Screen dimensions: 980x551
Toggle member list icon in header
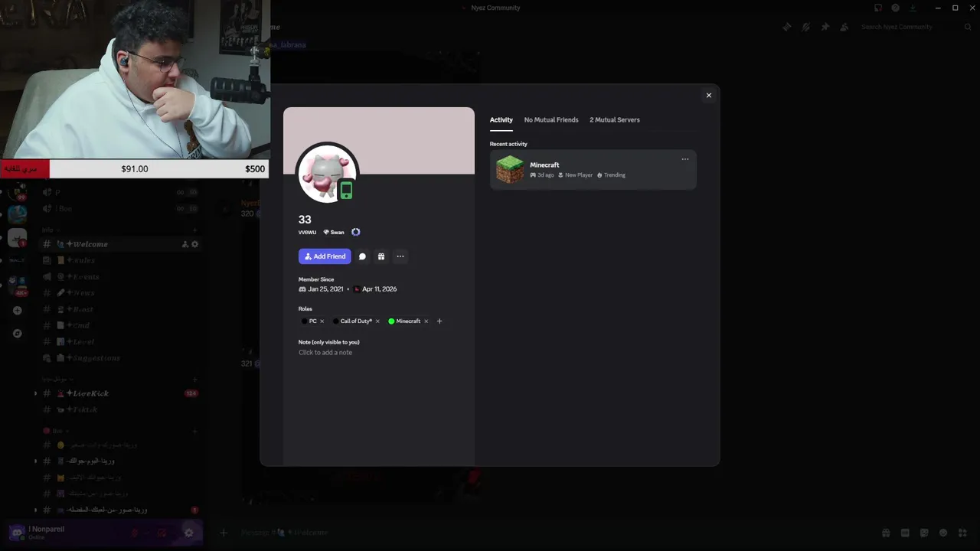[x=844, y=27]
